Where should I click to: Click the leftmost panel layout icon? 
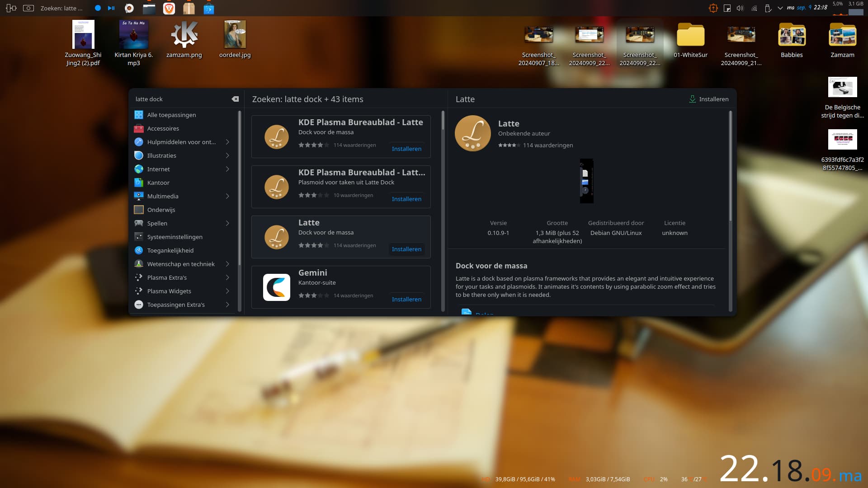[11, 8]
